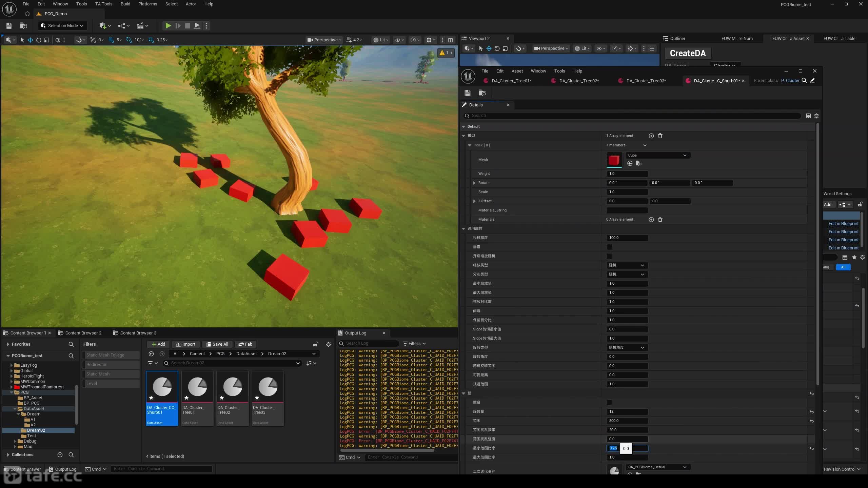Click Save asset icon in data asset editor
Image resolution: width=868 pixels, height=488 pixels.
coord(468,93)
